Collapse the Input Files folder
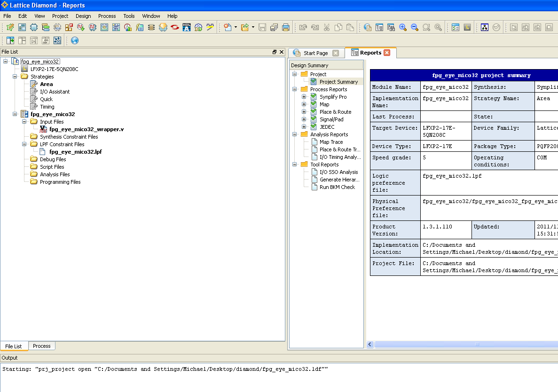Screen dimensions: 558x392 [24, 122]
